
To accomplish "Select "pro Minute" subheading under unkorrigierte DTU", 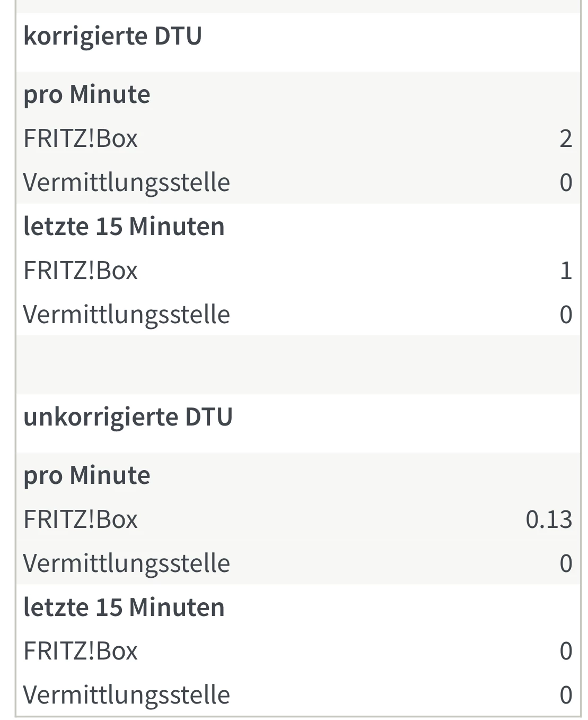I will [86, 475].
